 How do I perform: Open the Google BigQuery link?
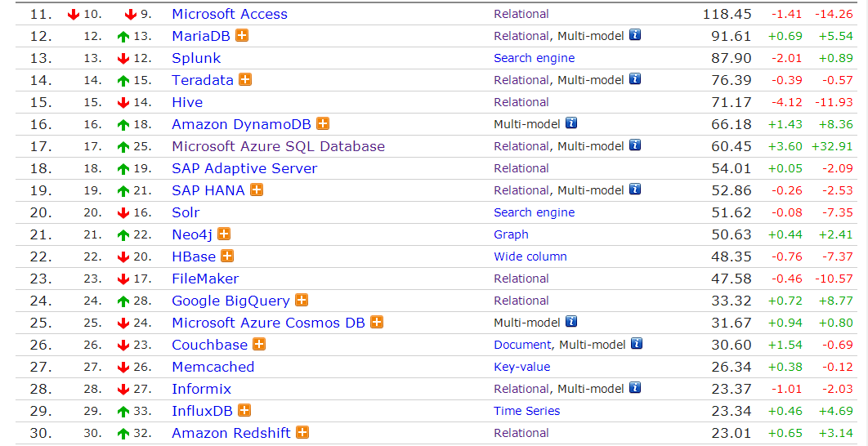pyautogui.click(x=230, y=301)
